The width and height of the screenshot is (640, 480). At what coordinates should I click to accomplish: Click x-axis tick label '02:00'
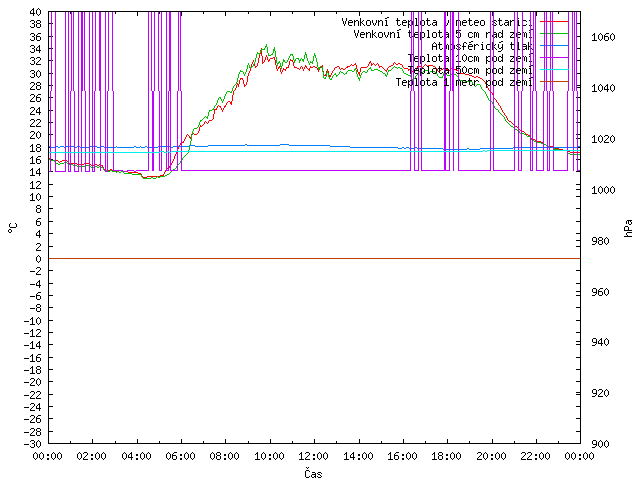(x=92, y=456)
